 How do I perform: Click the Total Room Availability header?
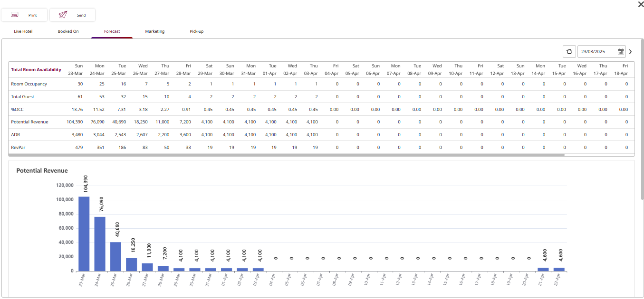(x=36, y=70)
